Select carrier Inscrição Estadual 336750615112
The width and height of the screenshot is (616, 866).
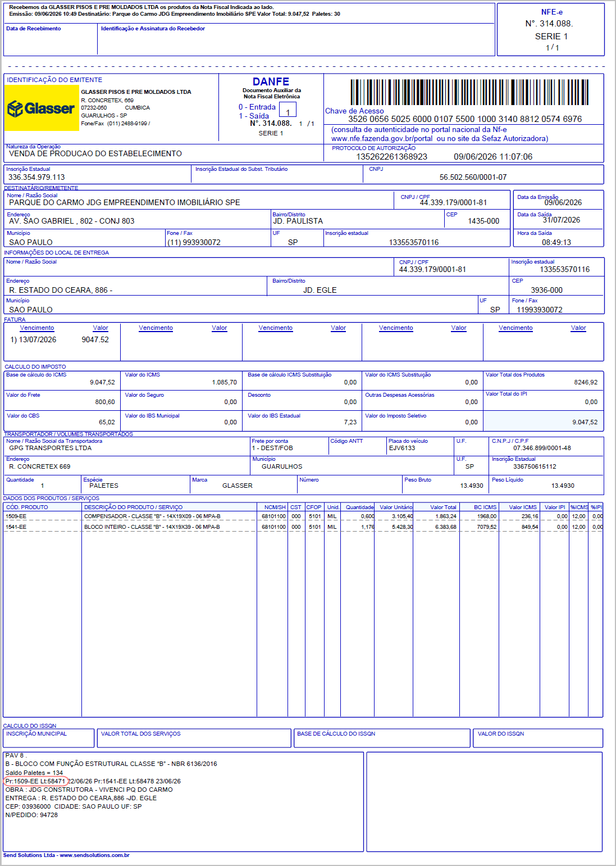coord(535,466)
